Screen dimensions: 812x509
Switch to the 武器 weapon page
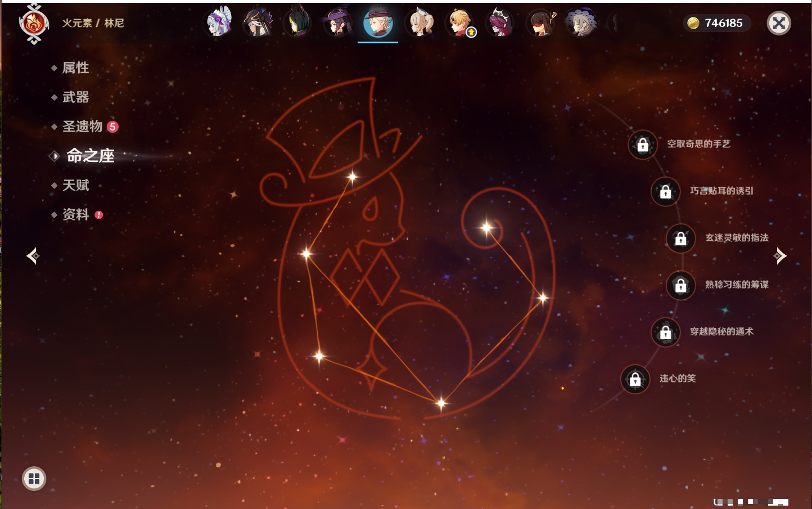point(75,97)
